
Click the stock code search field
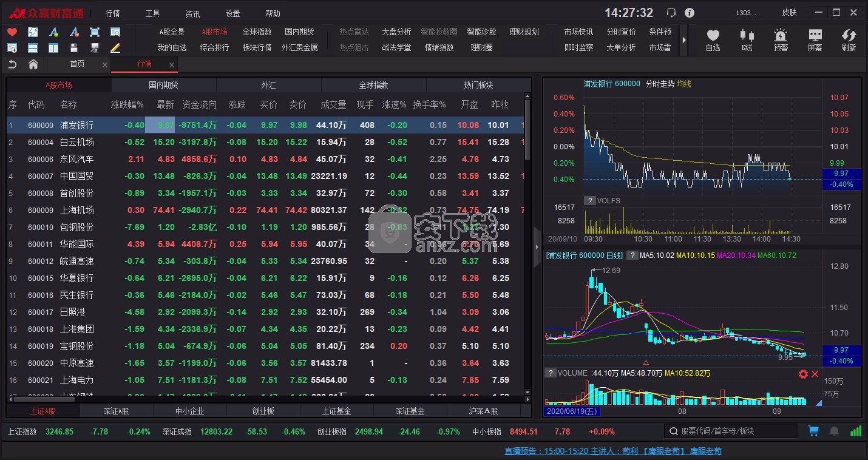731,431
